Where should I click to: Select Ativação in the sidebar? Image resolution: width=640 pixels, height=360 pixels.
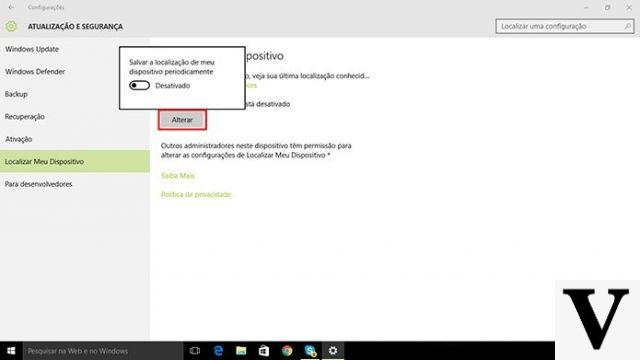pyautogui.click(x=18, y=139)
